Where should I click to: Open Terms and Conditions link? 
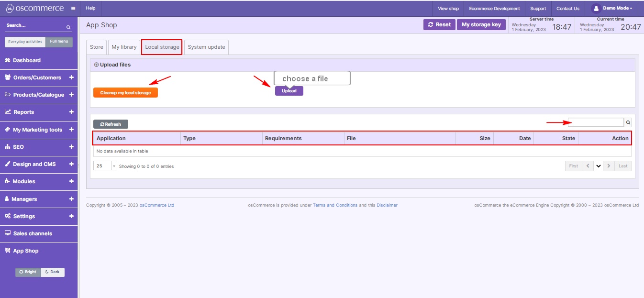[335, 205]
